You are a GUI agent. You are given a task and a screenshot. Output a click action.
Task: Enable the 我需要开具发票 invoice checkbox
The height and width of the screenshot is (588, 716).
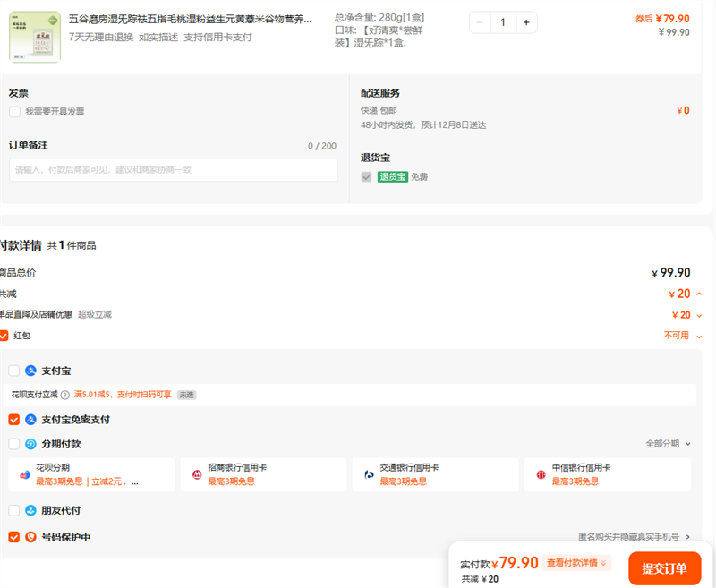pos(14,112)
